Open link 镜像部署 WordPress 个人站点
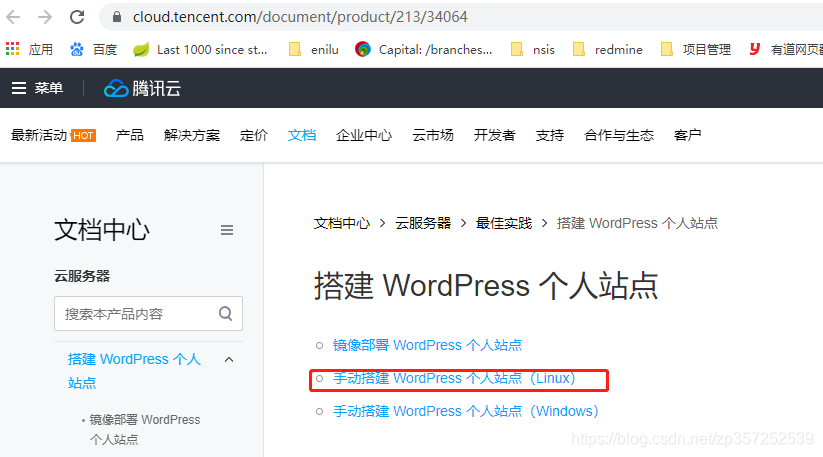 427,345
